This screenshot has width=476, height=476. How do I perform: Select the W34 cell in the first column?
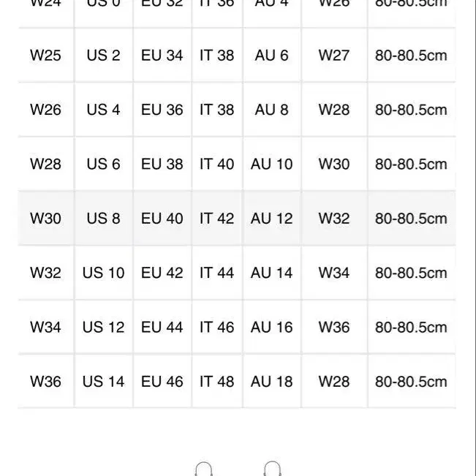pos(45,327)
